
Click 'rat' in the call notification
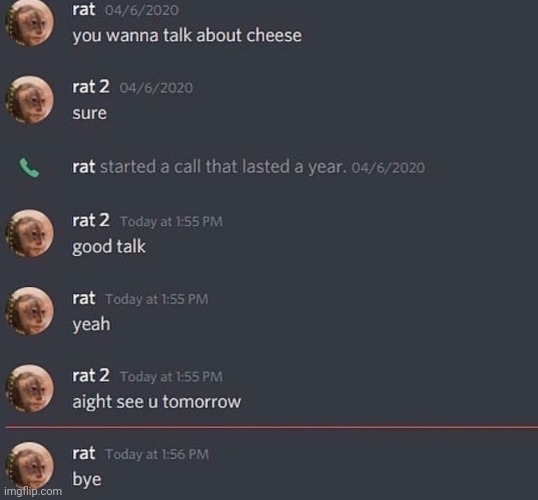tap(83, 167)
